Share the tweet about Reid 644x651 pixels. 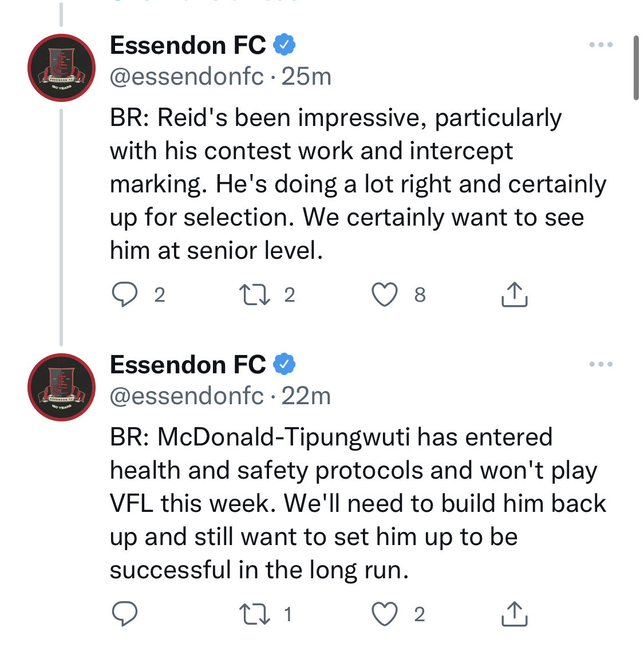click(515, 294)
